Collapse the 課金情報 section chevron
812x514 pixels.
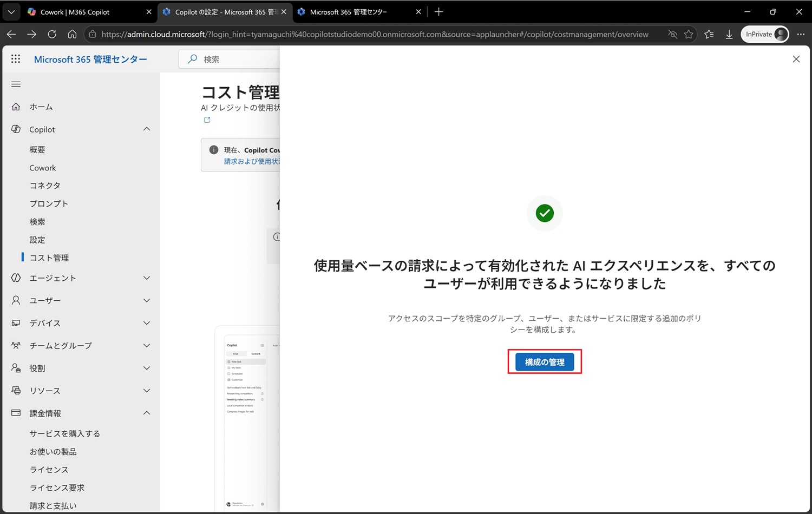click(x=147, y=413)
